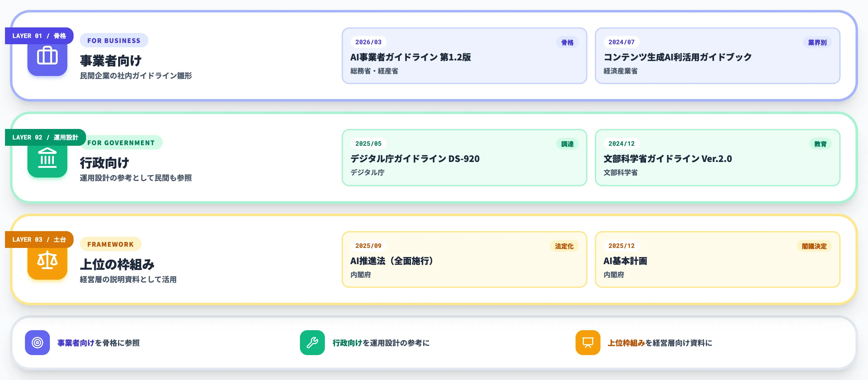868x380 pixels.
Task: Click the FRAMEWORK pill label
Action: pos(110,244)
